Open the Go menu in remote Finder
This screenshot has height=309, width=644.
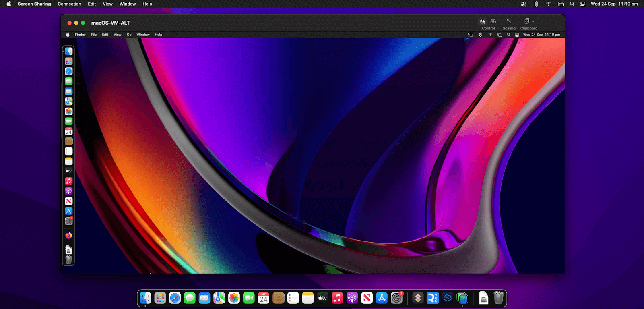[x=129, y=35]
